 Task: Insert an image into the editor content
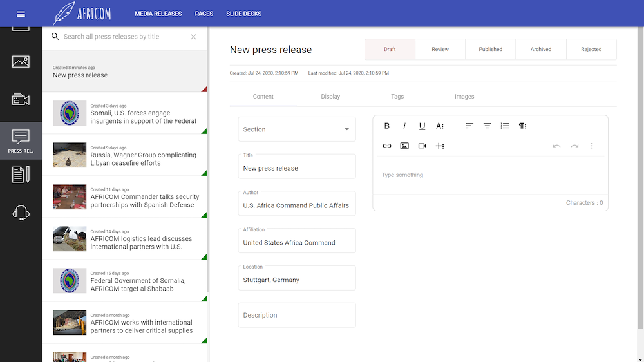pyautogui.click(x=404, y=146)
